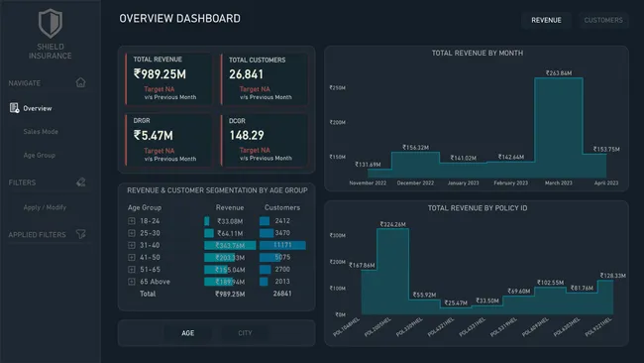
Task: Click the Customers column header
Action: click(x=282, y=207)
